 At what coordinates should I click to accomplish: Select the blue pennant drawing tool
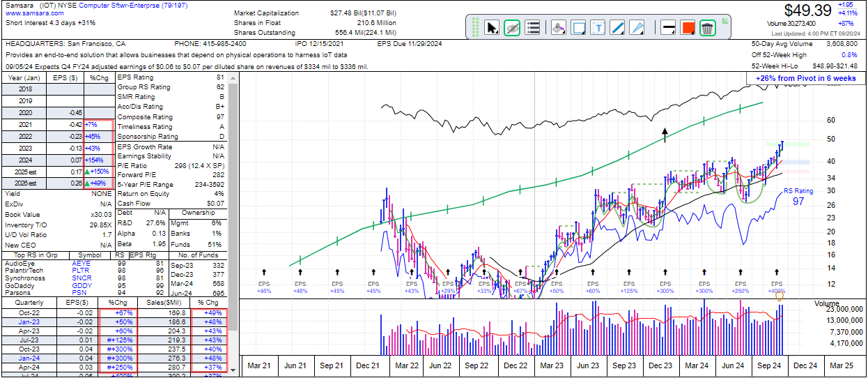pyautogui.click(x=637, y=28)
